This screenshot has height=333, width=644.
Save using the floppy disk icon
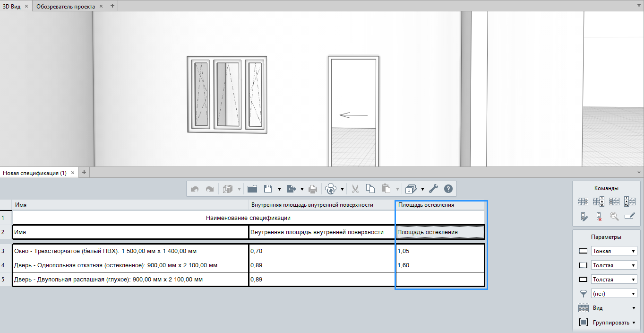pyautogui.click(x=268, y=189)
